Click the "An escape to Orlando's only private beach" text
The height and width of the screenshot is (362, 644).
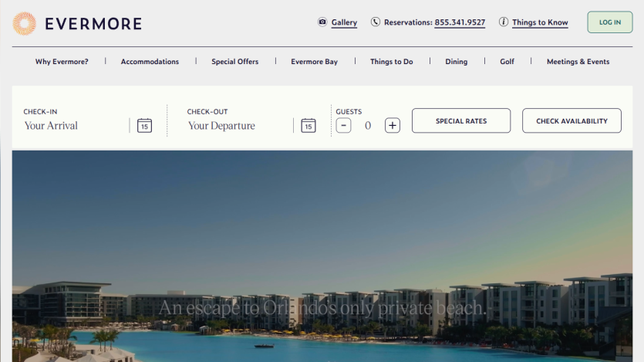322,308
